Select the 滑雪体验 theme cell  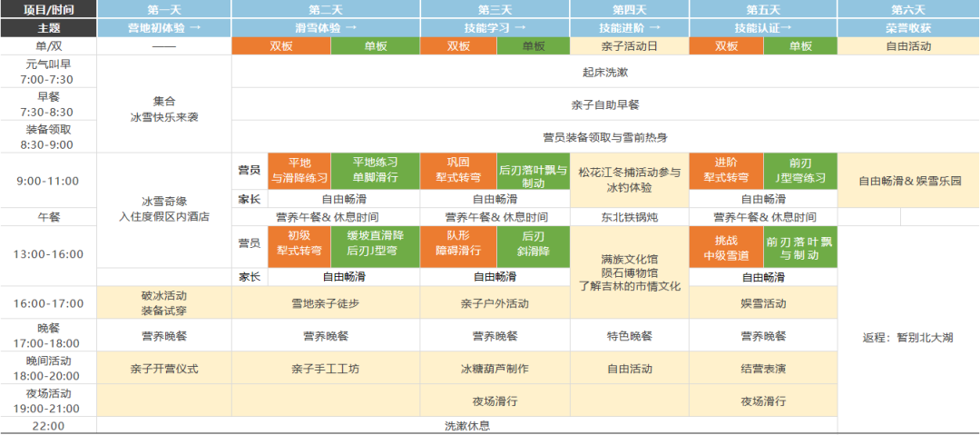[326, 28]
